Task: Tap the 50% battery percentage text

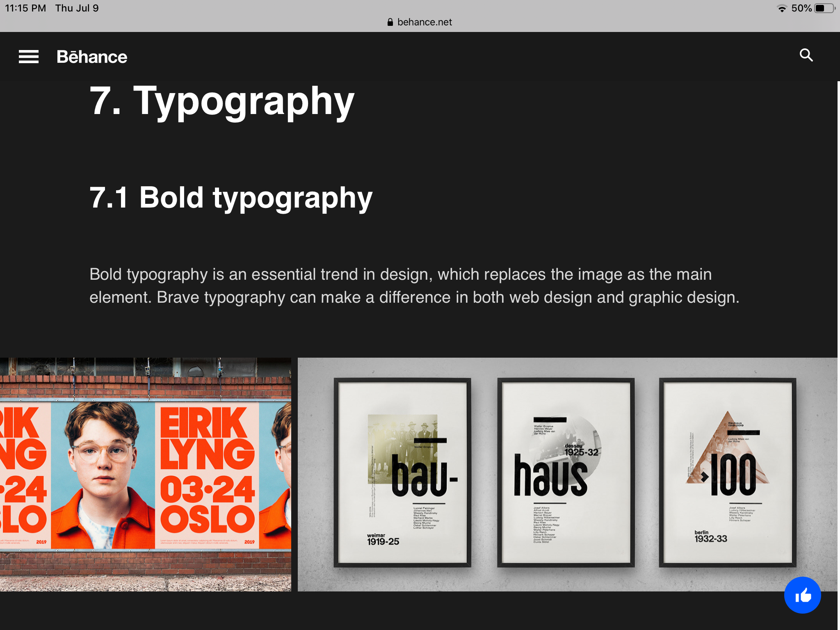Action: coord(801,8)
